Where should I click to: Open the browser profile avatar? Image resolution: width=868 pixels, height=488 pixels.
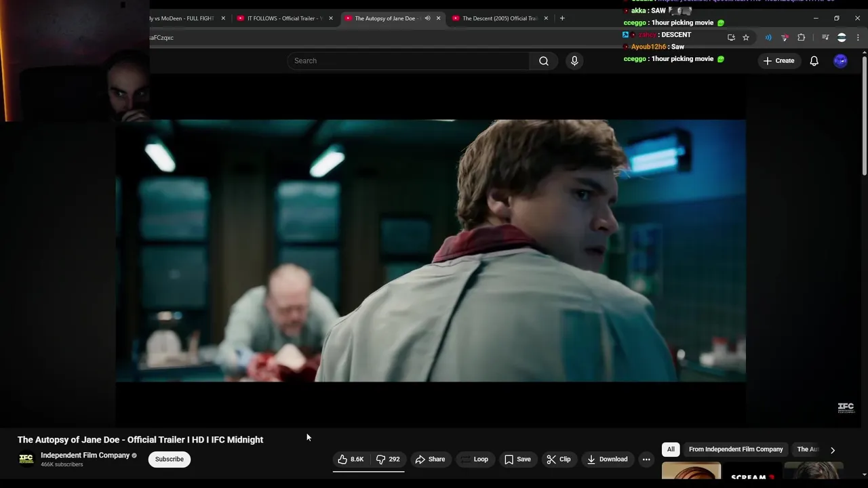pos(842,37)
